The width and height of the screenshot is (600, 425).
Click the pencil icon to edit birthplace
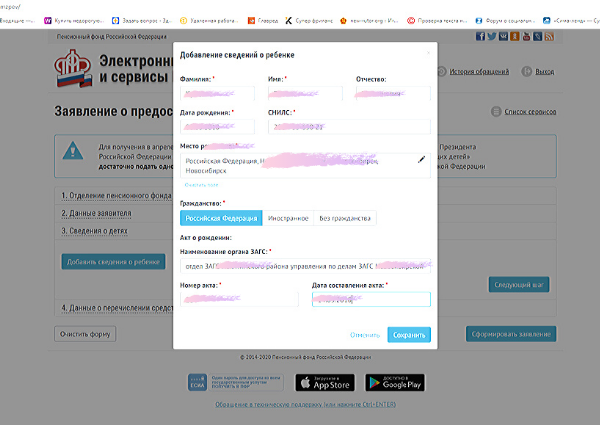pyautogui.click(x=421, y=159)
